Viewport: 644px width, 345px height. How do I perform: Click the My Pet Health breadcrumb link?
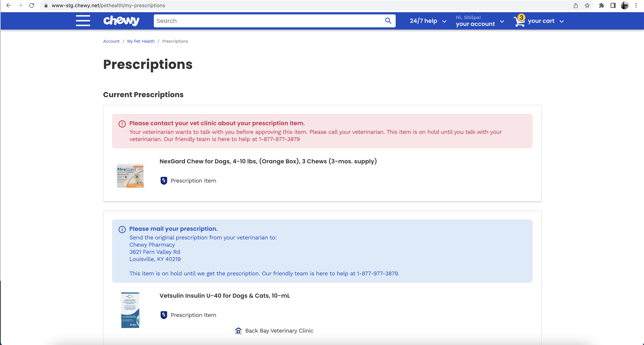(141, 41)
